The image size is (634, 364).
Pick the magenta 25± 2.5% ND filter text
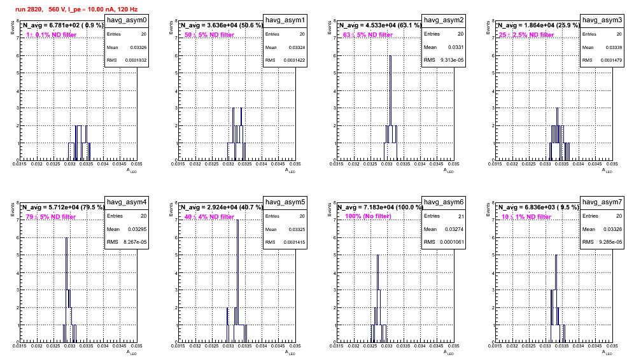(526, 35)
